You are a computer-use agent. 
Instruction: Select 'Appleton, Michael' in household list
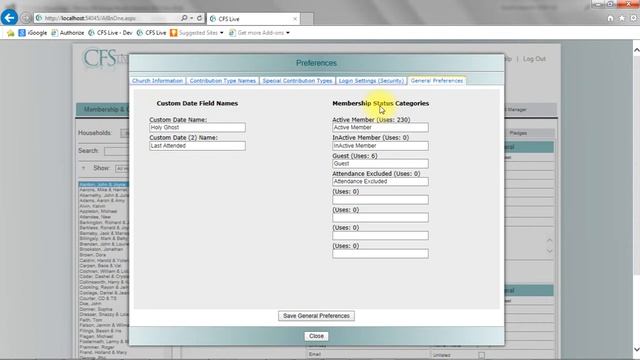[x=98, y=211]
